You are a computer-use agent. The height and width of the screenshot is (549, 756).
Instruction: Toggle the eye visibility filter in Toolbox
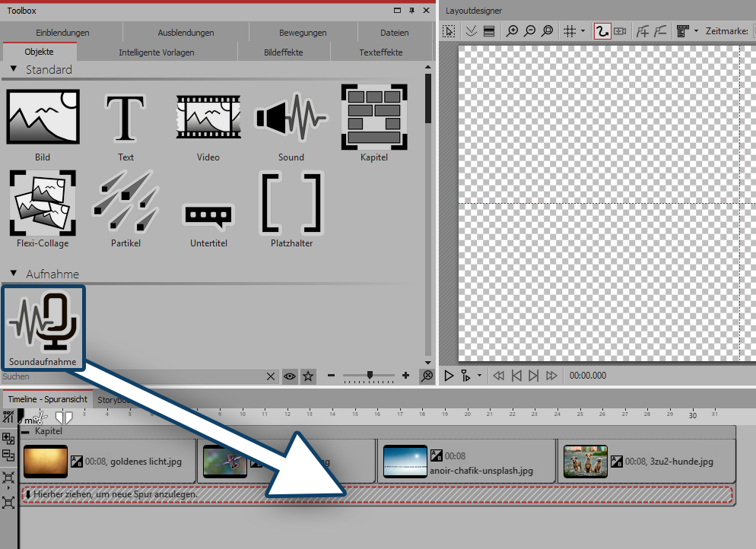coord(290,376)
